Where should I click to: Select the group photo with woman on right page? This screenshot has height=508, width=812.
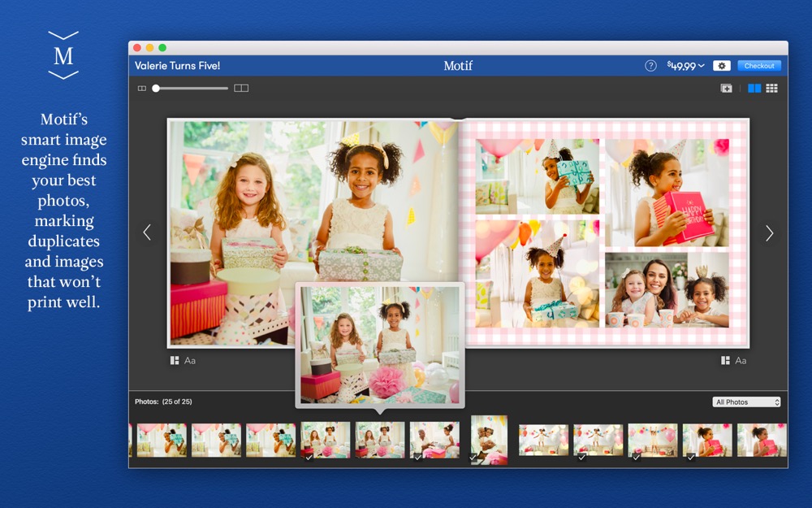[x=667, y=289]
